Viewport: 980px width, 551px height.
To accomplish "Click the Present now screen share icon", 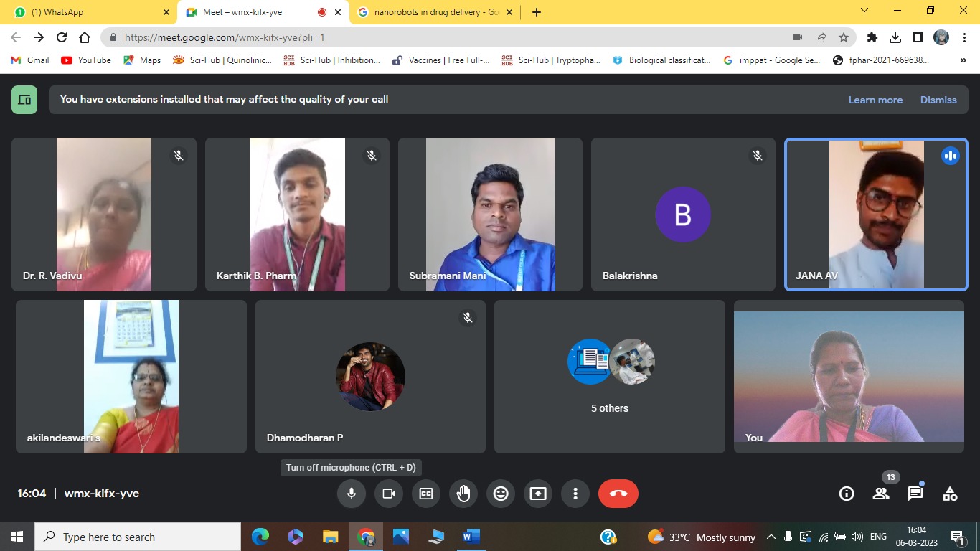I will point(538,494).
